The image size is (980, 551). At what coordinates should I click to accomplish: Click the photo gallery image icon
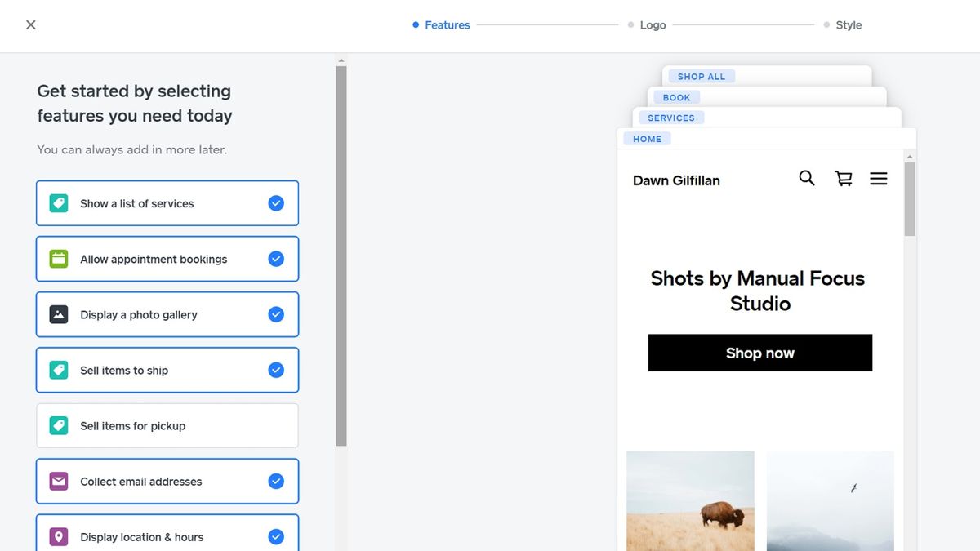58,313
